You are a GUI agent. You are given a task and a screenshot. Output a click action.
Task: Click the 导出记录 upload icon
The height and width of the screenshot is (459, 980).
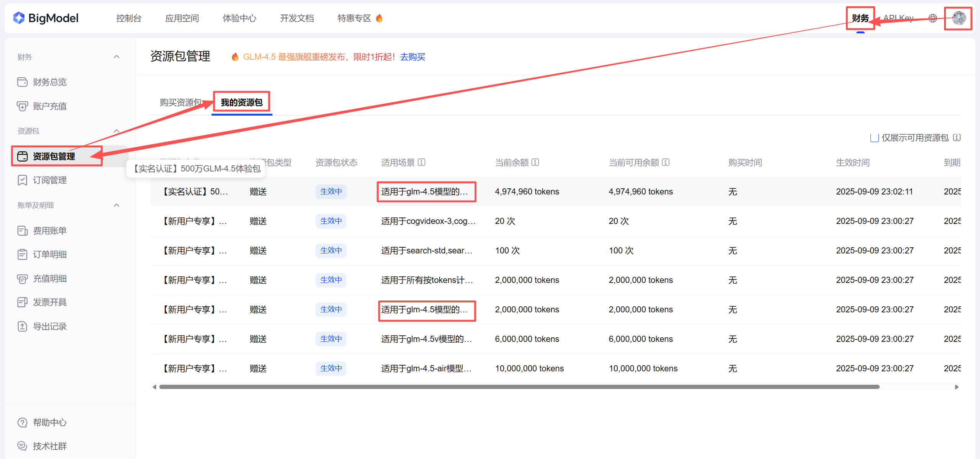[23, 326]
